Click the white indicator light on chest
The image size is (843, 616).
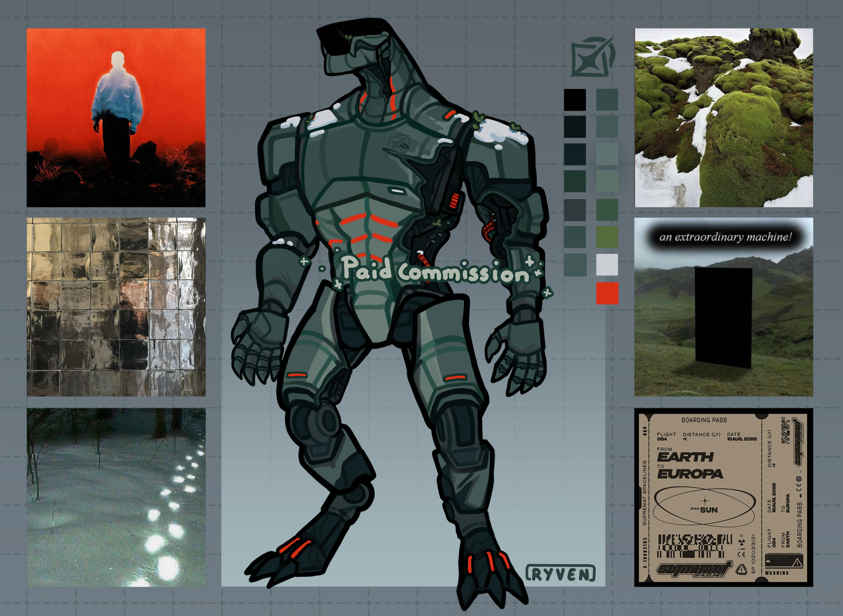(398, 191)
